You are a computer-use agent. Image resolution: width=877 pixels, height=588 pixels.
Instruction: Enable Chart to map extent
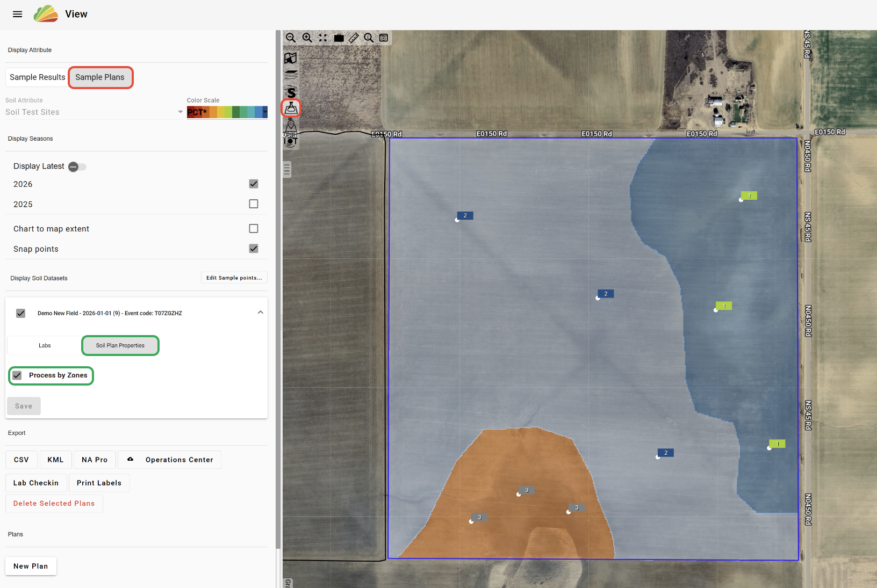[254, 228]
